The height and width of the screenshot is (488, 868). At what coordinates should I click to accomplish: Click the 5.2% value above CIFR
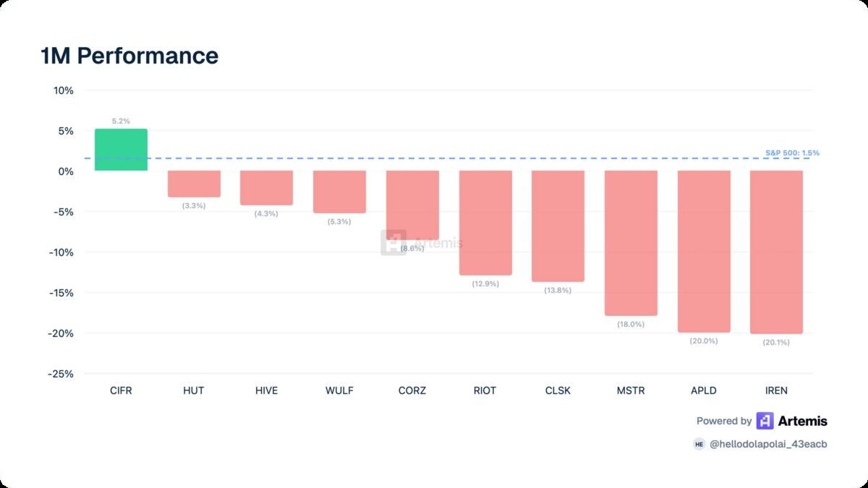(x=121, y=121)
